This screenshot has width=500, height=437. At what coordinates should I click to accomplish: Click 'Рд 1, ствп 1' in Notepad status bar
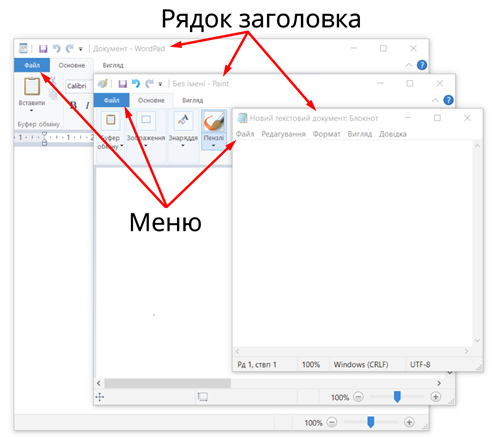[257, 365]
